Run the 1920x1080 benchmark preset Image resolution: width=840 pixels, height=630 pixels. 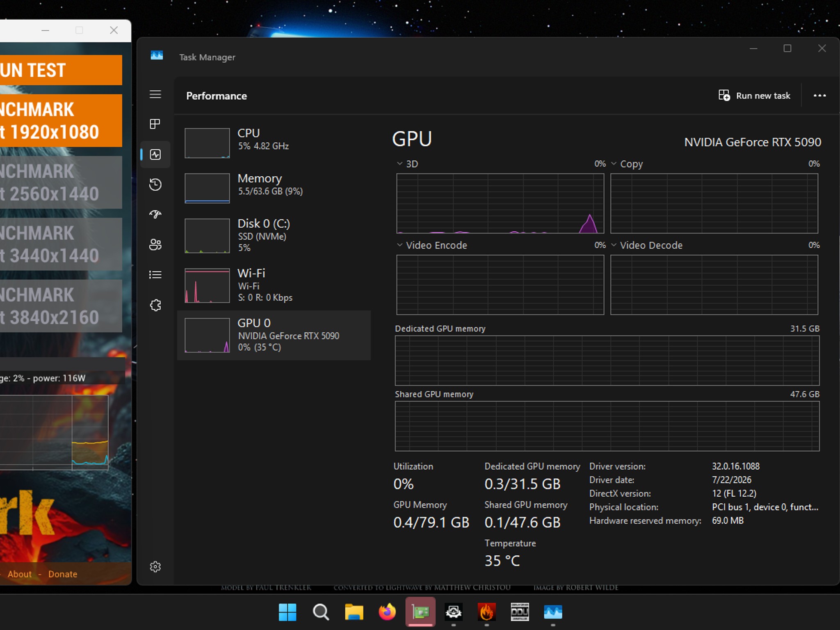point(61,121)
